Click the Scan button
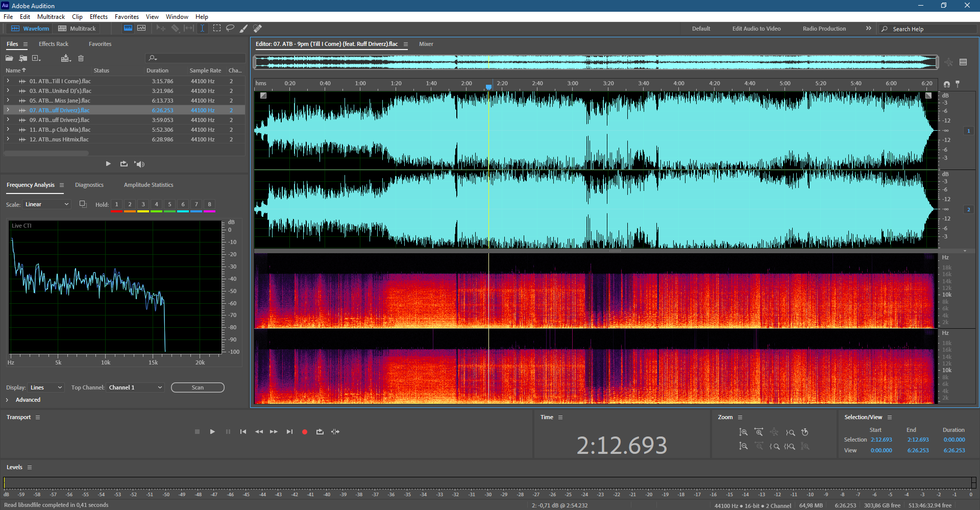The height and width of the screenshot is (510, 980). 198,387
